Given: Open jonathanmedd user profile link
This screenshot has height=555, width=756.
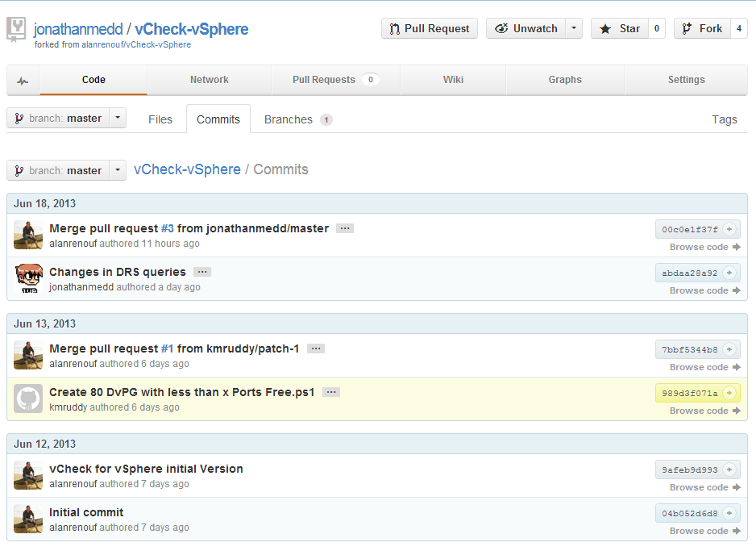Looking at the screenshot, I should 78,29.
